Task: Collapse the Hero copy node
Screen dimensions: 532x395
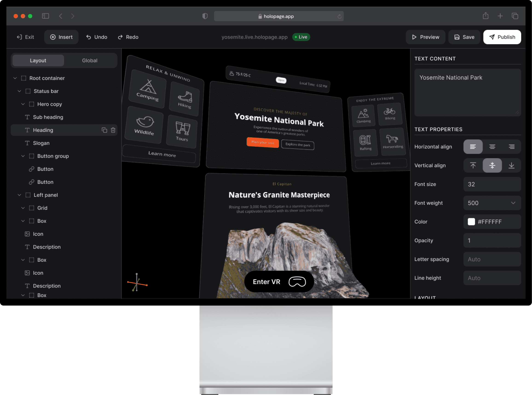Action: click(23, 104)
